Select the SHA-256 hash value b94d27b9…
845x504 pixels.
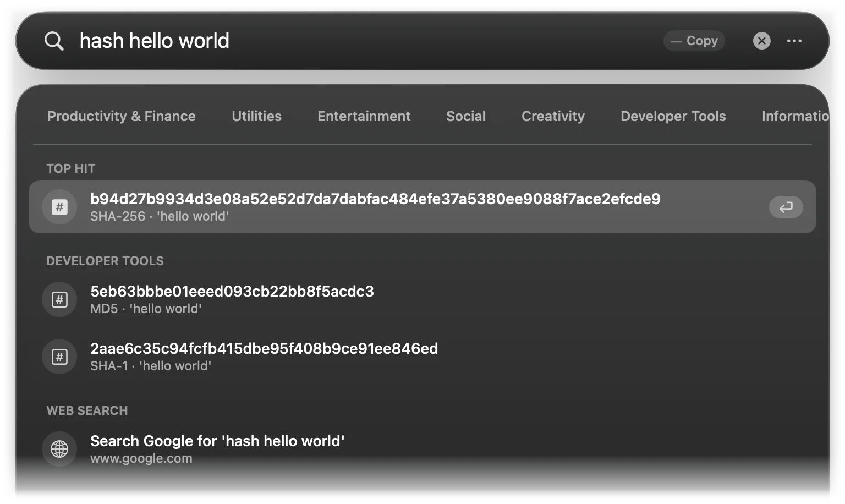click(x=375, y=199)
